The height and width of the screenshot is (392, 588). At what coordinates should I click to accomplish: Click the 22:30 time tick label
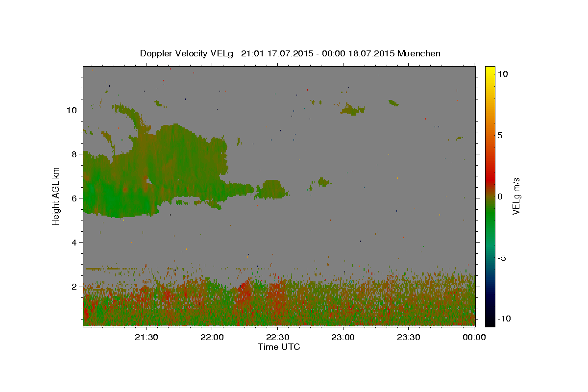click(278, 337)
